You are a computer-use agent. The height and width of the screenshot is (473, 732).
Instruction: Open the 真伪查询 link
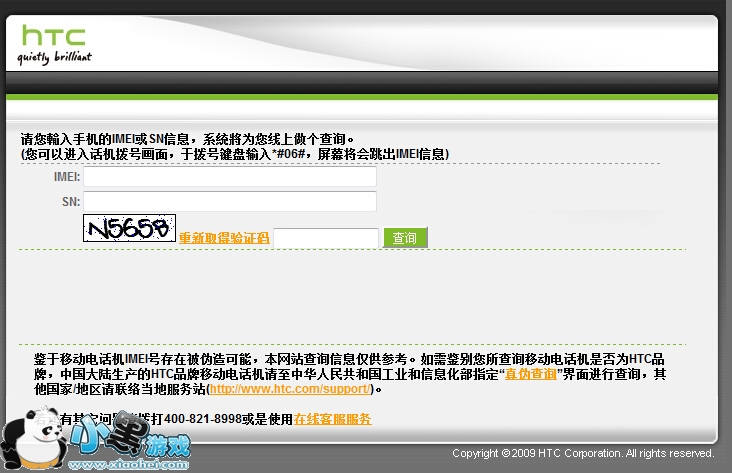click(531, 374)
